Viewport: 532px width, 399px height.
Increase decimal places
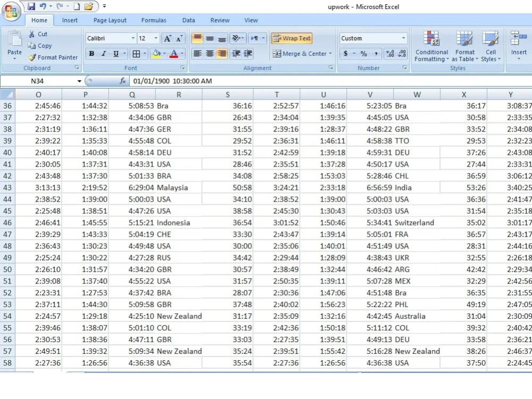click(390, 54)
